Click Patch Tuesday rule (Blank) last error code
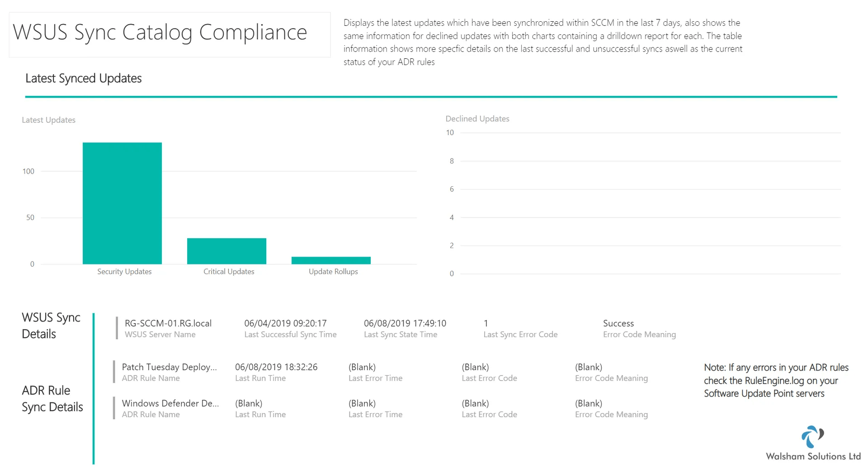Image resolution: width=868 pixels, height=475 pixels. click(475, 367)
